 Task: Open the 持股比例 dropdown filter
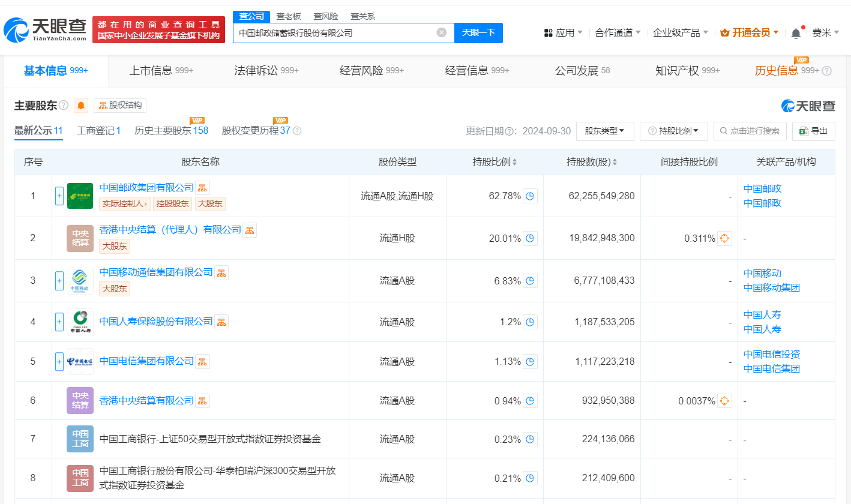(x=674, y=131)
